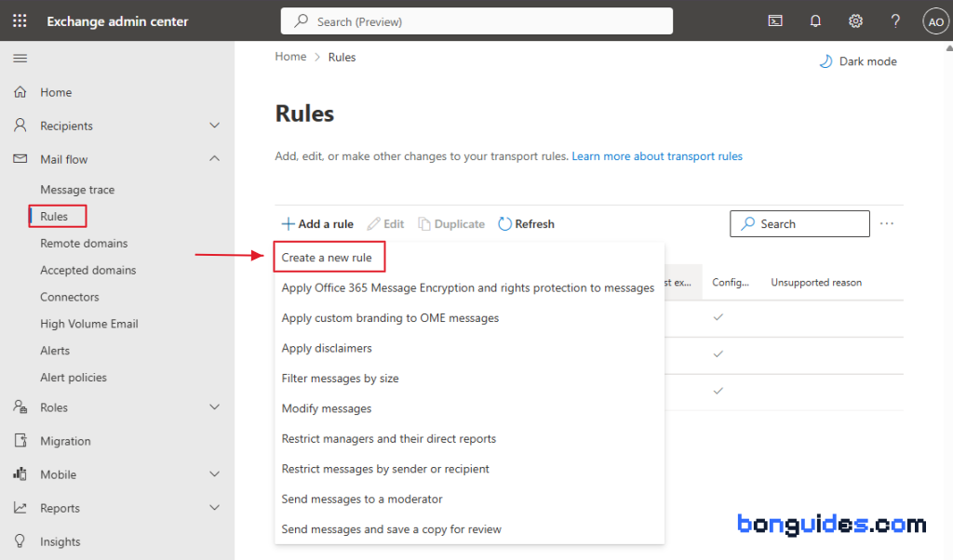953x560 pixels.
Task: Open the app launcher waffle icon
Action: pyautogui.click(x=20, y=20)
